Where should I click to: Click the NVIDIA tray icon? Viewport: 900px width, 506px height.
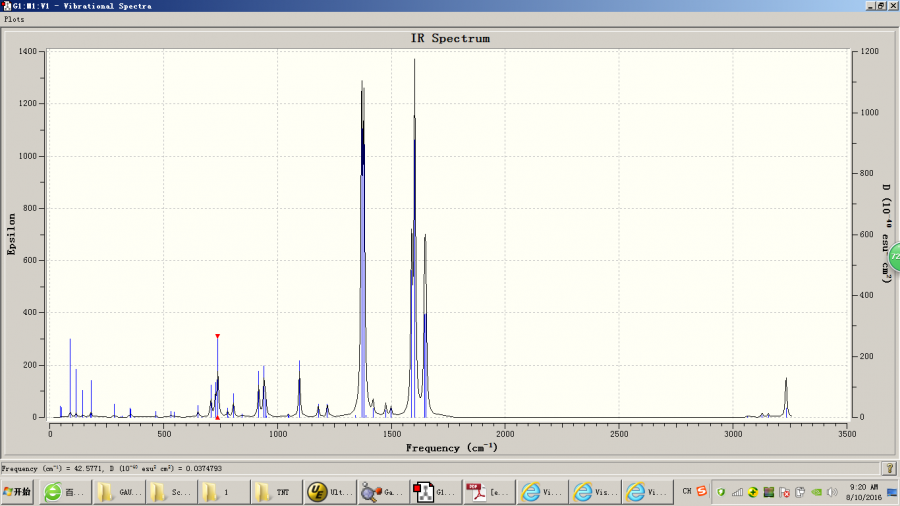(816, 492)
